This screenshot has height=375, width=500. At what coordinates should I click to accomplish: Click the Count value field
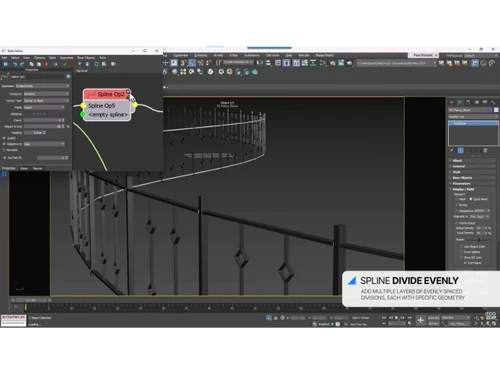[43, 120]
